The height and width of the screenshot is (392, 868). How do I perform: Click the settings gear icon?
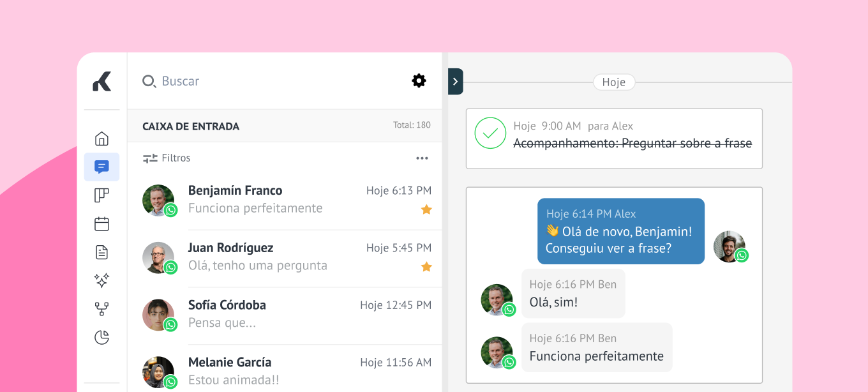[x=419, y=81]
